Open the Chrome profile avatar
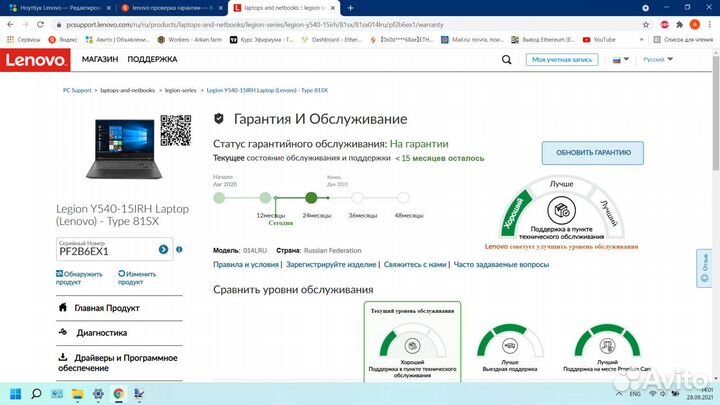This screenshot has width=720, height=405. click(x=695, y=25)
